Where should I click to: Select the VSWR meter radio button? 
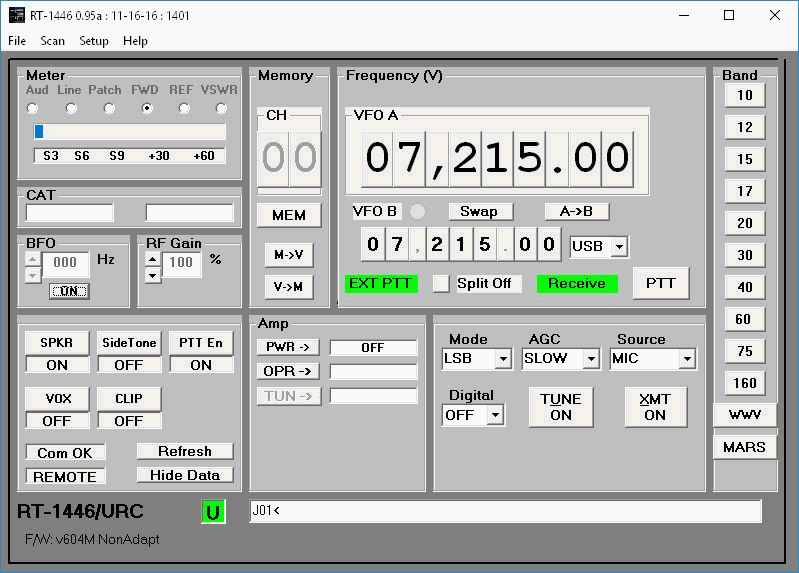tap(220, 108)
